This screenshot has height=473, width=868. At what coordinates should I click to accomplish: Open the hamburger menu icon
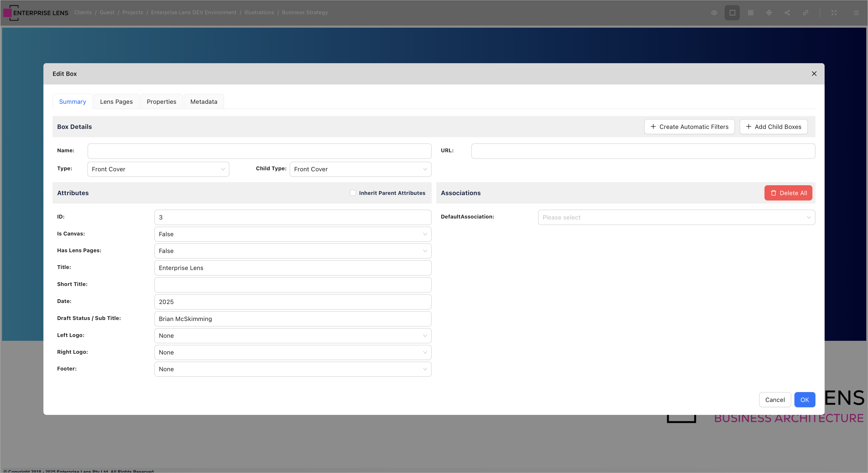tap(856, 13)
